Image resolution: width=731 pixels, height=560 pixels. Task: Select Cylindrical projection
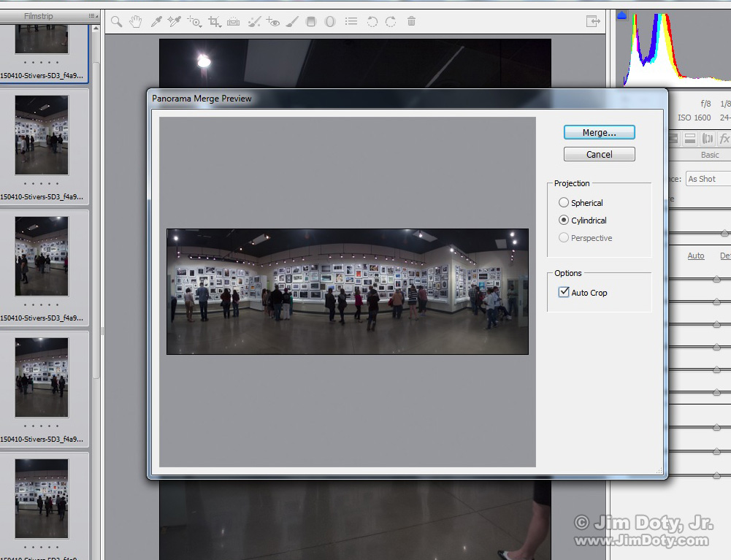[x=583, y=220]
